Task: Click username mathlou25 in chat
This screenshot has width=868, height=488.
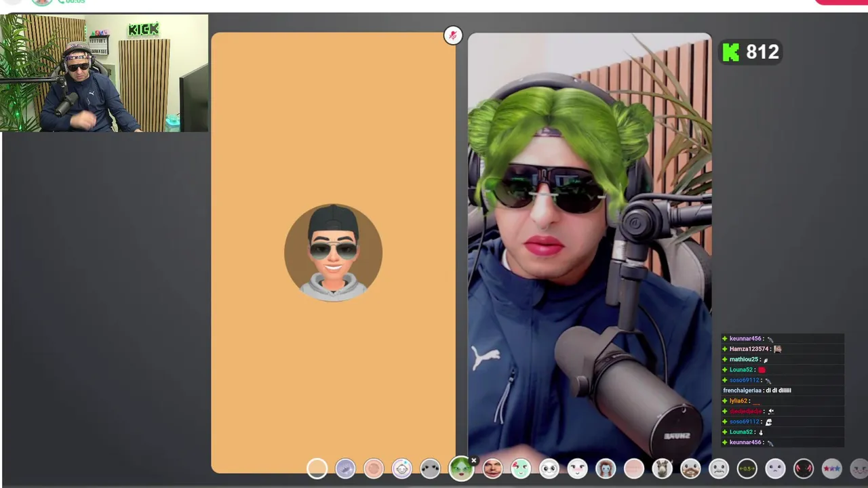Action: click(x=744, y=359)
